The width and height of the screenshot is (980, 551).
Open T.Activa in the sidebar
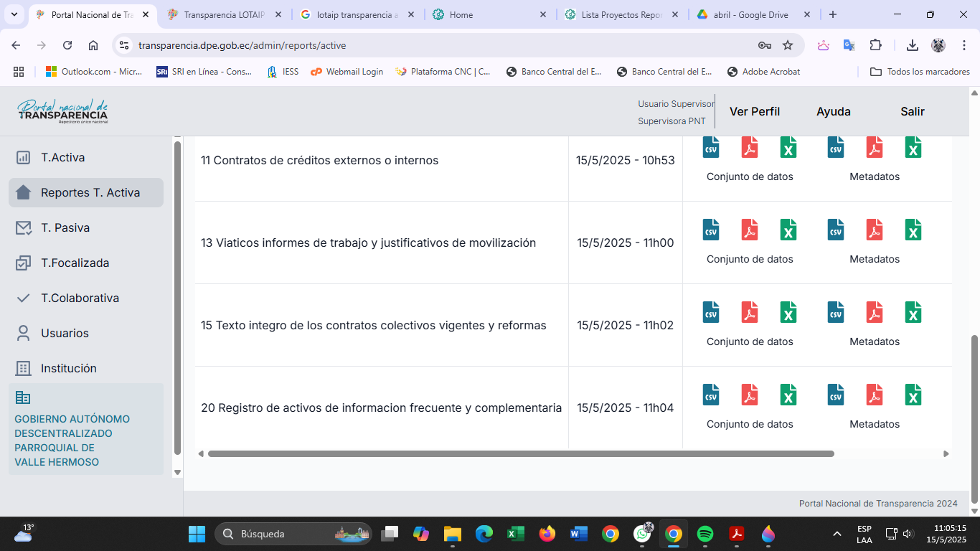(62, 157)
